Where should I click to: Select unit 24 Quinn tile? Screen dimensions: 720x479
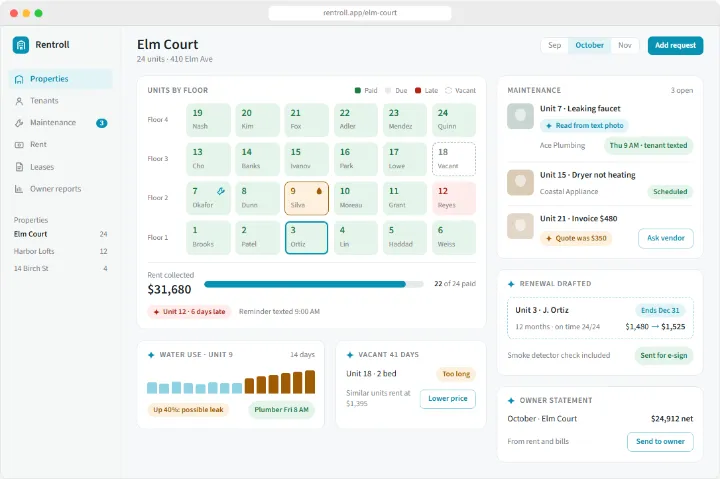pyautogui.click(x=454, y=120)
